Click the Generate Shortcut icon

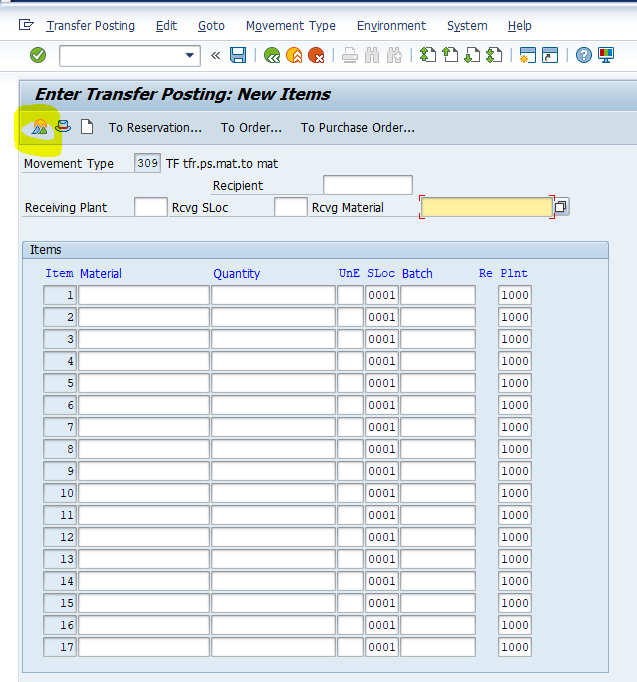point(550,55)
